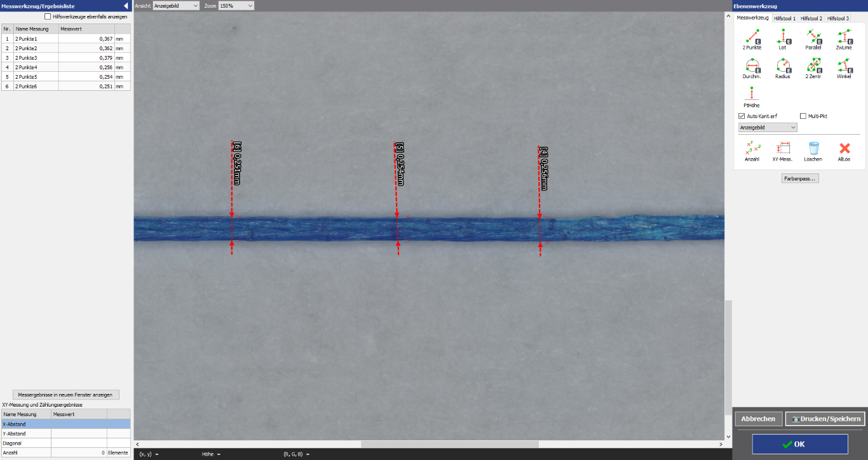Select the Durchm. diameter tool
This screenshot has width=868, height=460.
[752, 65]
